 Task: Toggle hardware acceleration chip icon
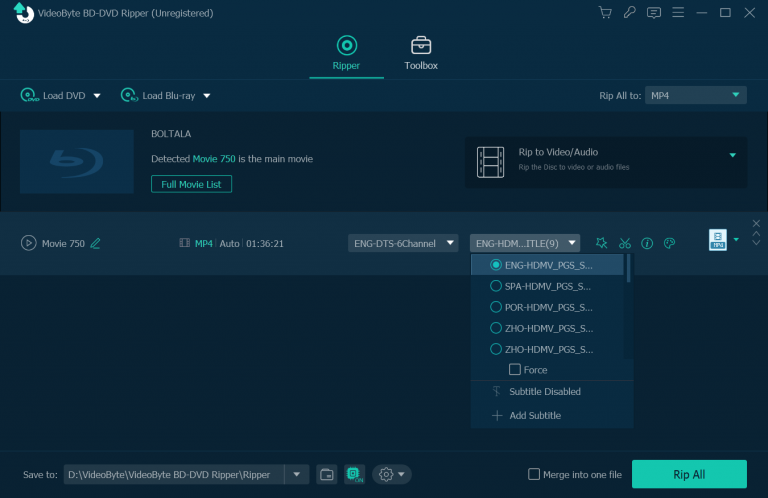tap(354, 474)
